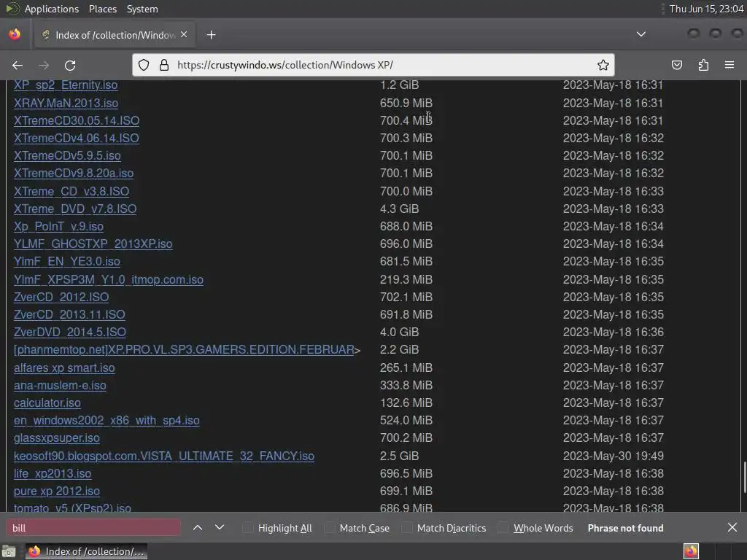Click XTremeCDv4.06.14.ISO link

(x=76, y=138)
